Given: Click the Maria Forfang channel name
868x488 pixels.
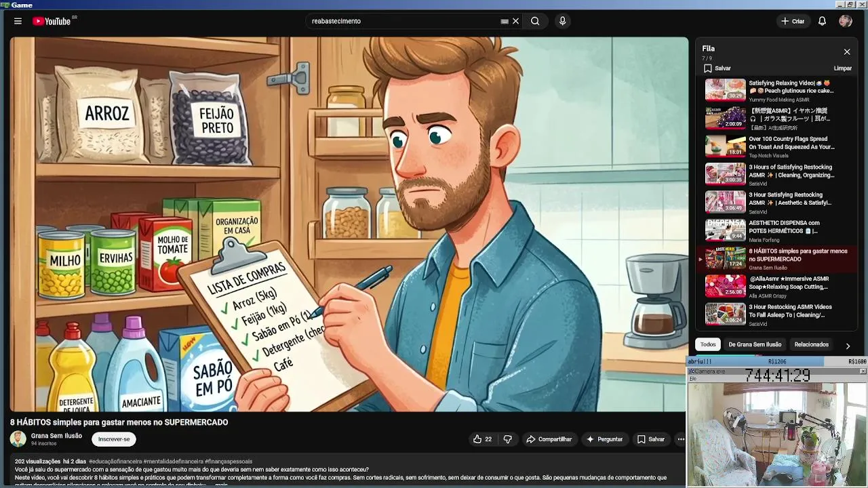Looking at the screenshot, I should click(x=764, y=240).
